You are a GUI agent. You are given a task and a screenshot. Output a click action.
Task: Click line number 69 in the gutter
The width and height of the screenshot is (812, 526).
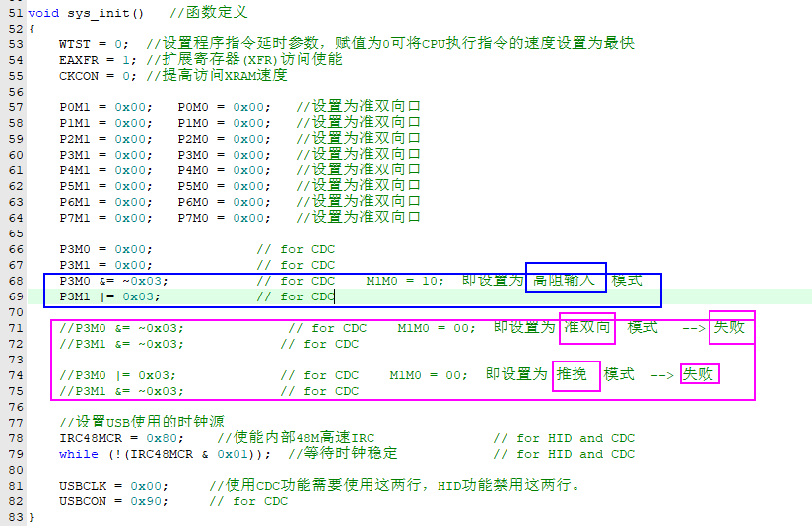coord(16,296)
